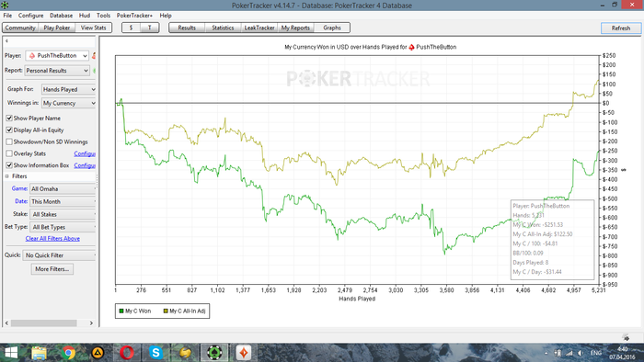Collapse the Filters section expander
Screen dimensions: 644x362
pos(7,176)
